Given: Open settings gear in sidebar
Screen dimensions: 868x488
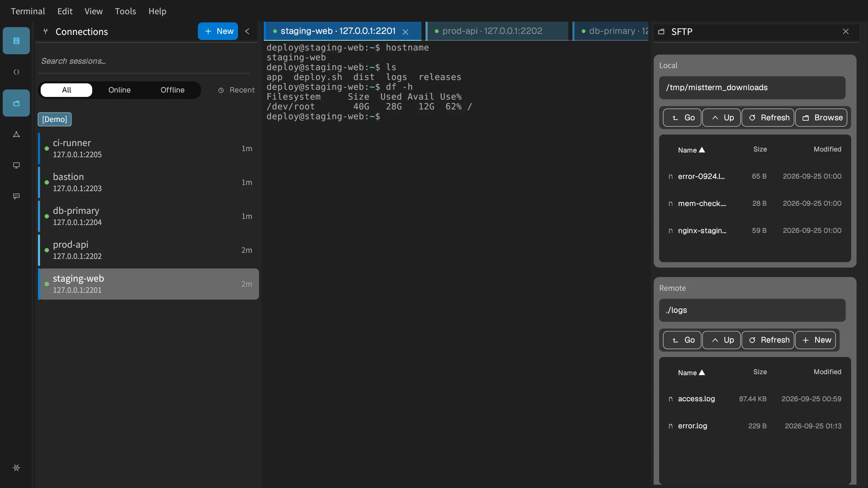Looking at the screenshot, I should 16,468.
